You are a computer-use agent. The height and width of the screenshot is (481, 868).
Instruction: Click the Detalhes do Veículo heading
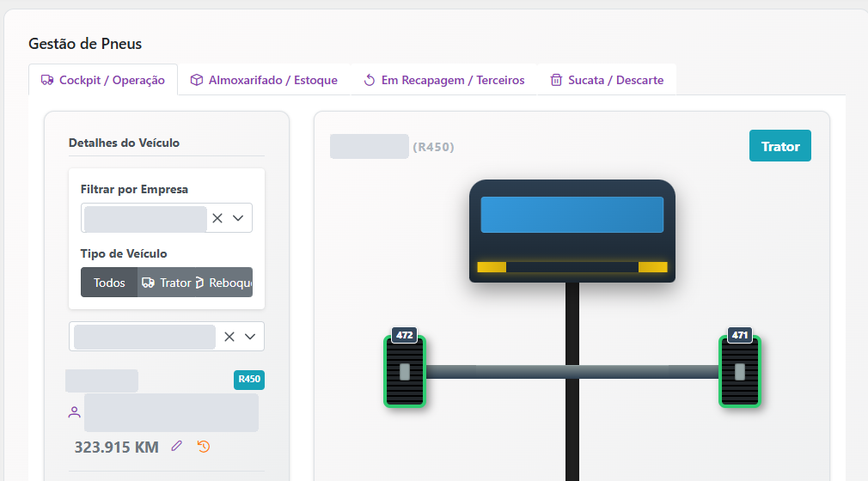(x=124, y=143)
